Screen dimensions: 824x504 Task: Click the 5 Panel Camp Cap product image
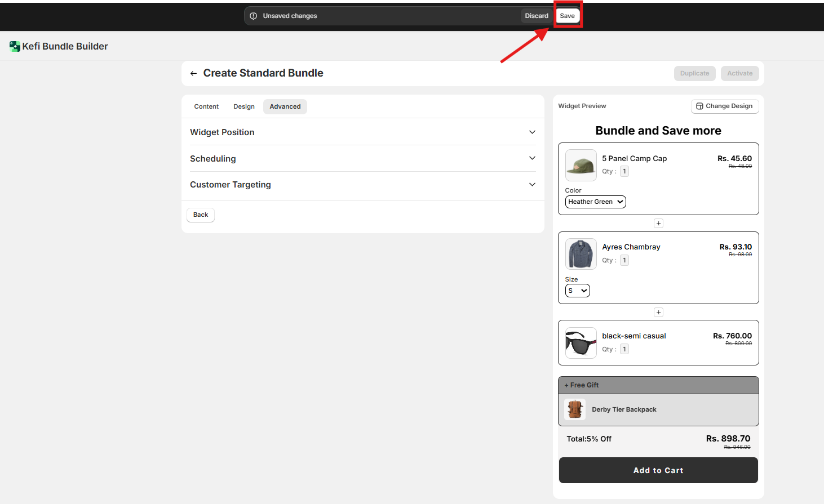pyautogui.click(x=581, y=165)
